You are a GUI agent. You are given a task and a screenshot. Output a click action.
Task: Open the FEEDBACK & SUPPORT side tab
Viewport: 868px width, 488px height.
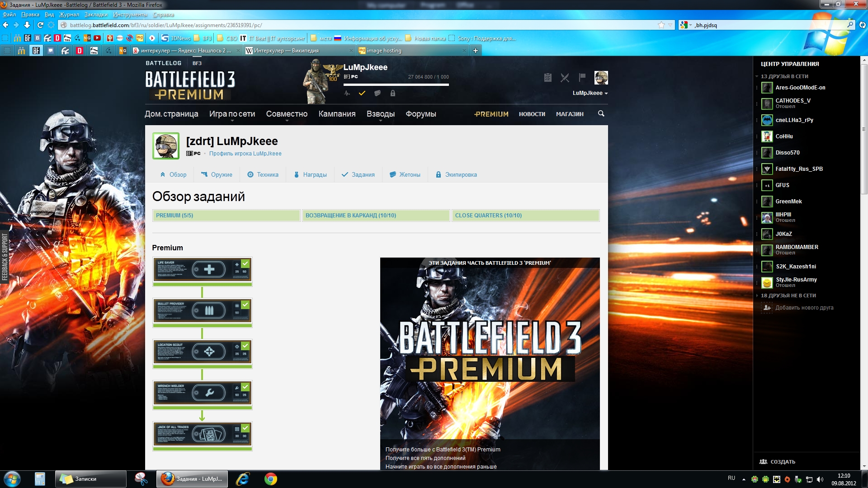[x=5, y=257]
